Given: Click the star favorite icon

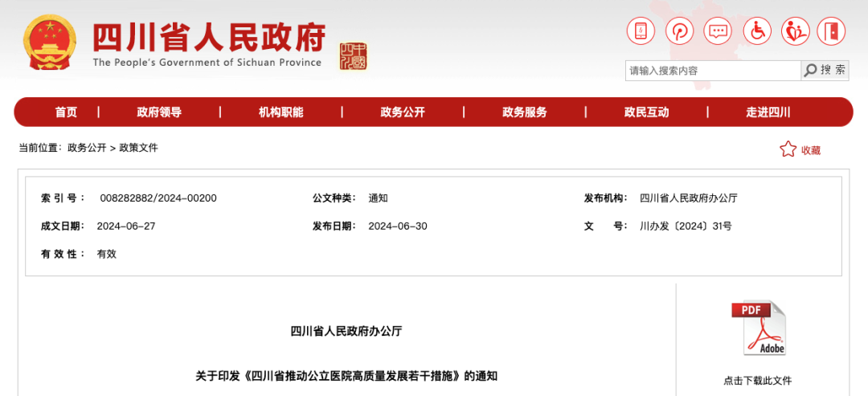Looking at the screenshot, I should click(x=788, y=149).
